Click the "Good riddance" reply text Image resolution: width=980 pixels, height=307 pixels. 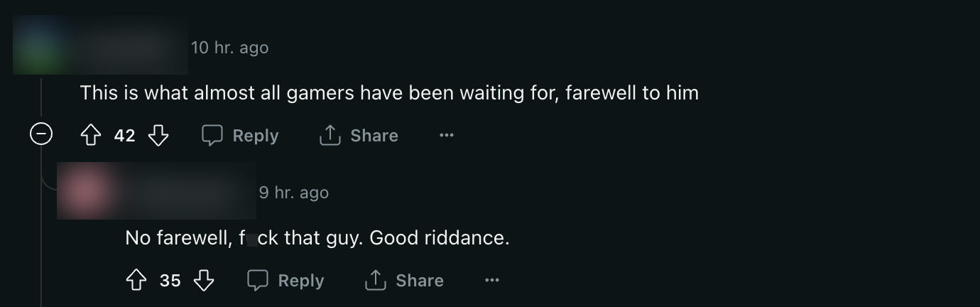tap(317, 237)
